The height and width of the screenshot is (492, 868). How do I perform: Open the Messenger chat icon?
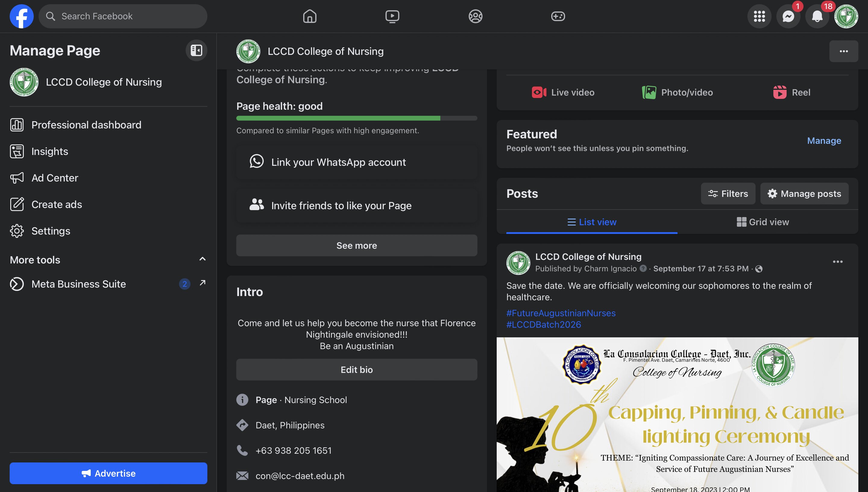pyautogui.click(x=788, y=16)
